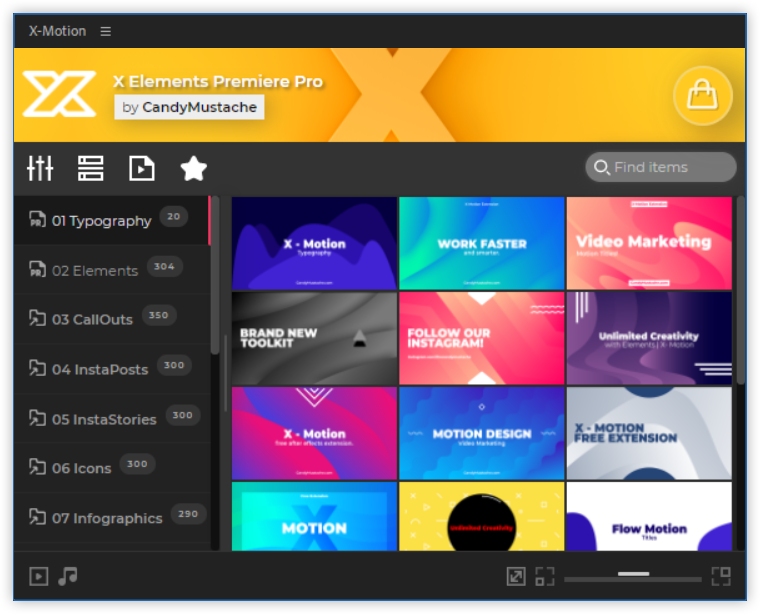This screenshot has width=760, height=614.
Task: Select the cyan MOTION thumbnail
Action: click(x=314, y=516)
